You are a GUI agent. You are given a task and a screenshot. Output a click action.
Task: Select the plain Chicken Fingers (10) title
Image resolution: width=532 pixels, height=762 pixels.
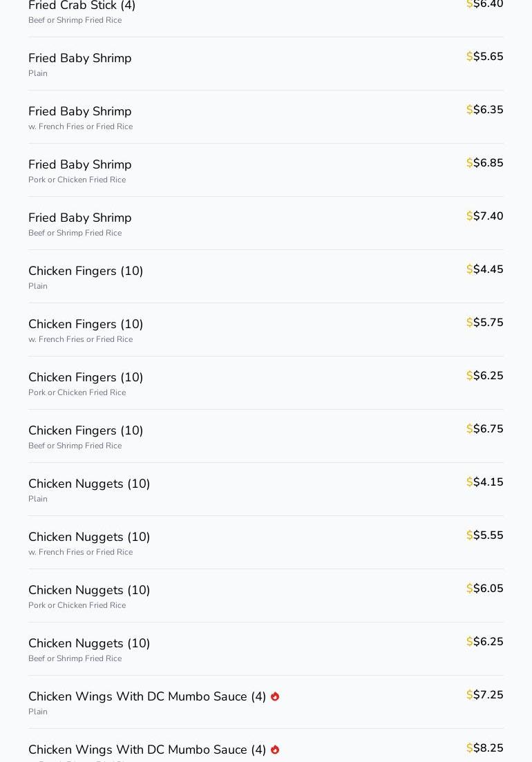point(86,271)
